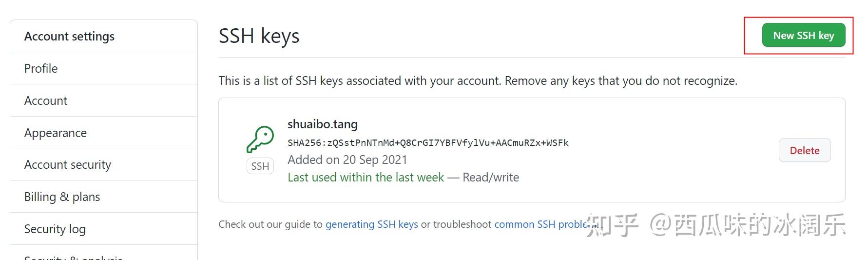Open Appearance settings

[56, 133]
